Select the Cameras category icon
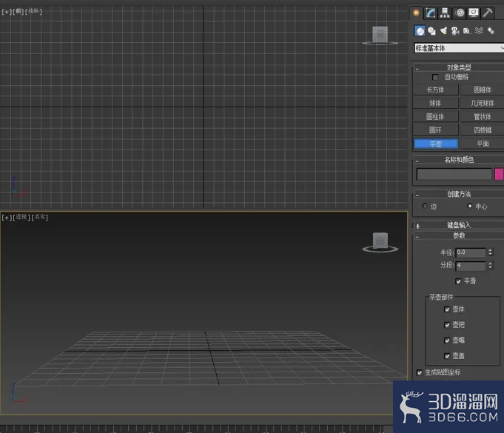The image size is (504, 433). 455,31
